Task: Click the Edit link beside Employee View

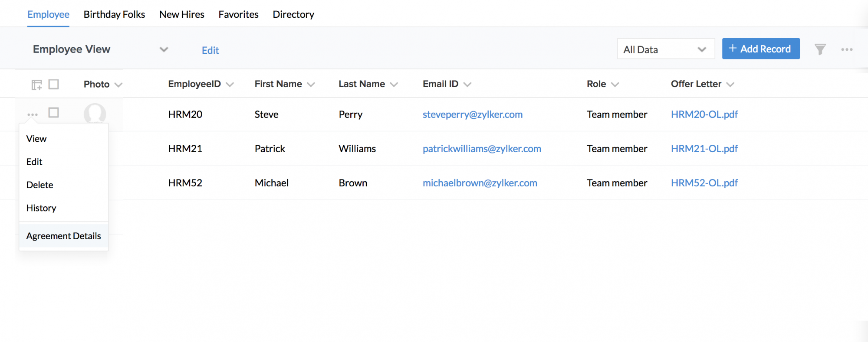Action: coord(210,50)
